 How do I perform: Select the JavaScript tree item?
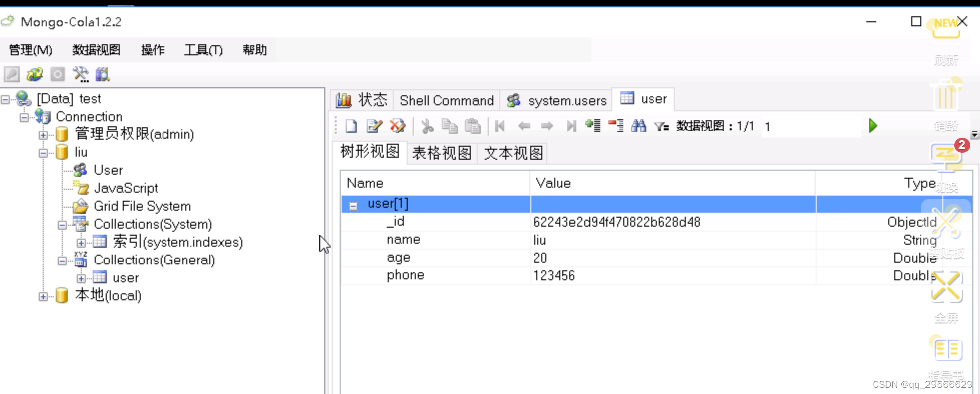coord(126,188)
